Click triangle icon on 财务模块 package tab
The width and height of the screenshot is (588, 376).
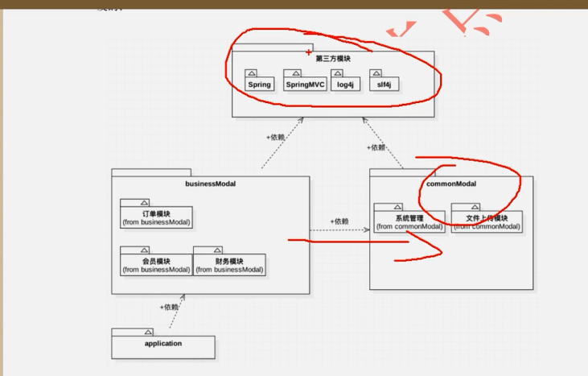pos(218,250)
